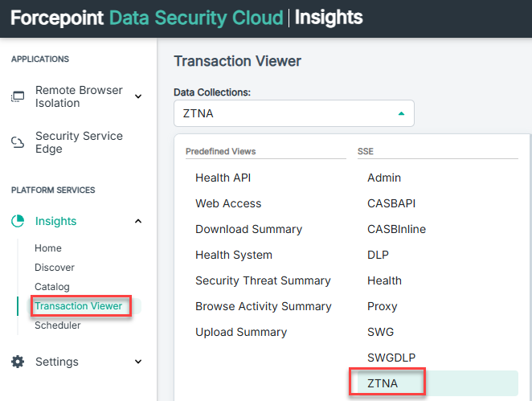Screen dimensions: 532x401
Task: Pick Security Threat Summary view
Action: (263, 280)
